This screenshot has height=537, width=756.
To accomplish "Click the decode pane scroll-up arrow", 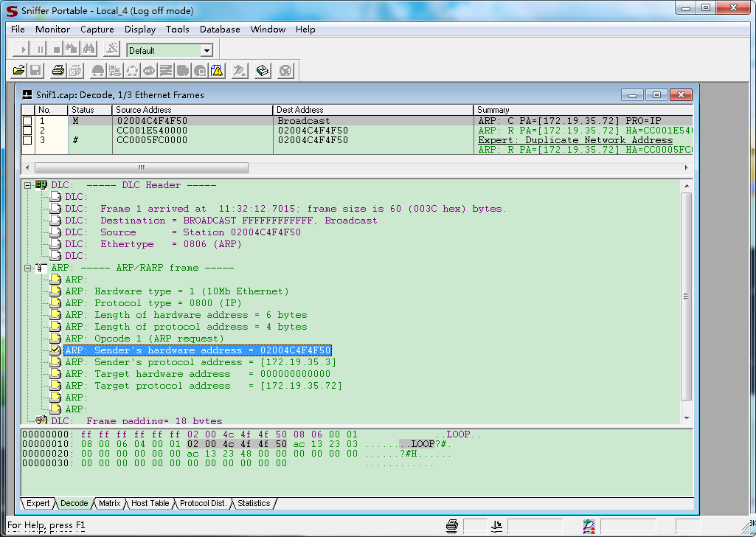I will (687, 186).
